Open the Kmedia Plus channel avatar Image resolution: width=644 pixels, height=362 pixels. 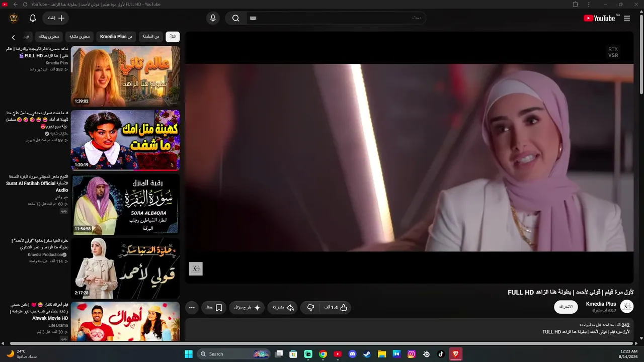[x=627, y=307]
